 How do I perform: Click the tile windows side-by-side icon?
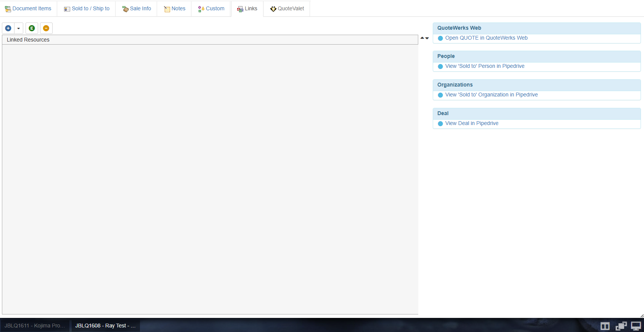click(605, 326)
